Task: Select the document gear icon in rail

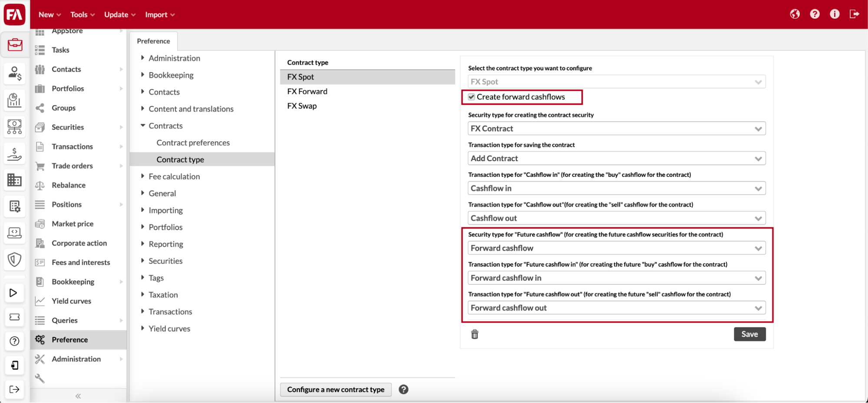Action: [15, 206]
